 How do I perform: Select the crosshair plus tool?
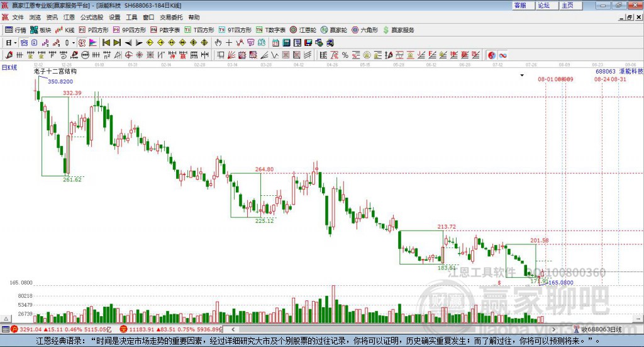229,43
